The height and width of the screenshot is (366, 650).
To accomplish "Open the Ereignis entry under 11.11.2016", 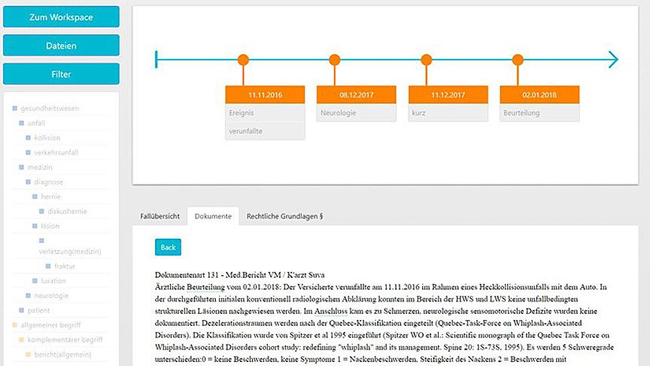I will coord(265,113).
